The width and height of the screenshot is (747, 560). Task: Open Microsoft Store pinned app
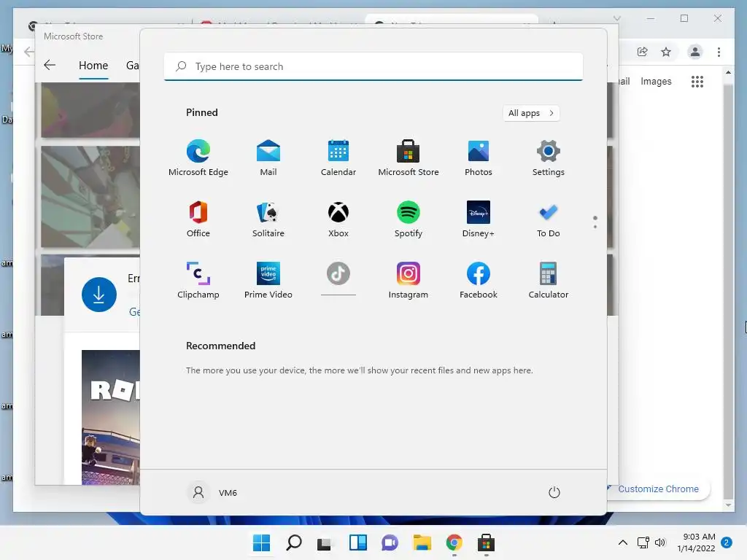409,158
